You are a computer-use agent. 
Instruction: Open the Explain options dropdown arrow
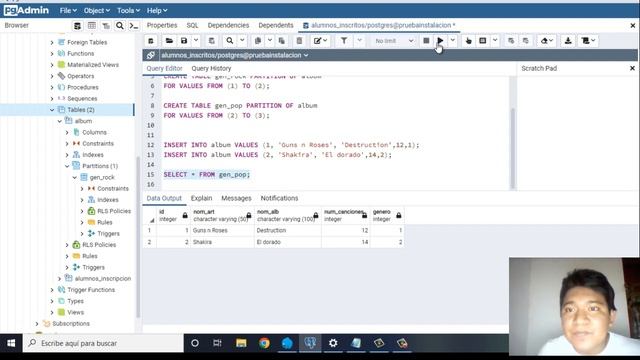pyautogui.click(x=495, y=40)
